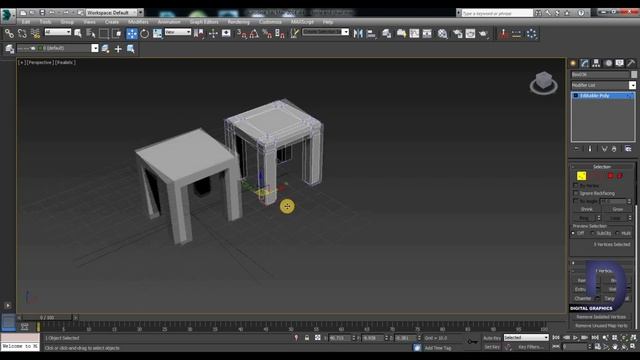Choose the Rectangular Selection Region tool
Viewport: 640px width, 360px height.
[104, 33]
